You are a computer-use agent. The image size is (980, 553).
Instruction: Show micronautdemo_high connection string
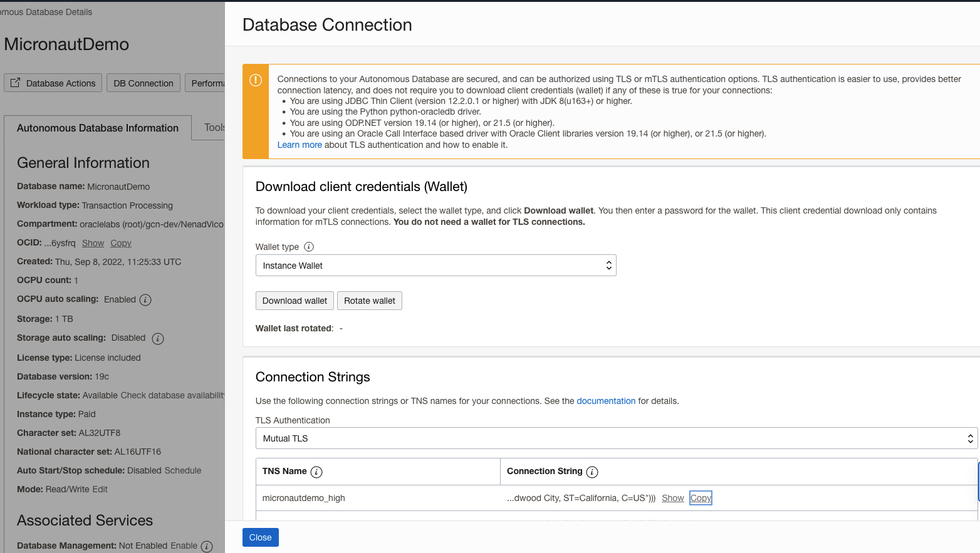tap(673, 498)
